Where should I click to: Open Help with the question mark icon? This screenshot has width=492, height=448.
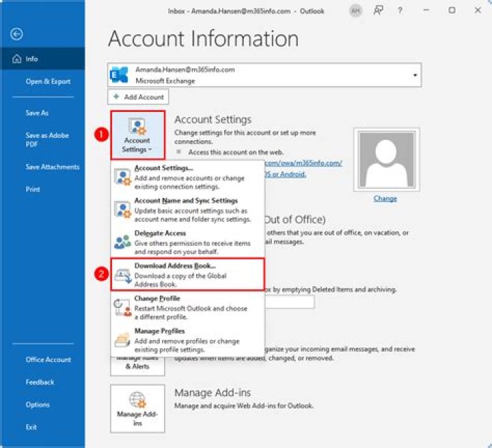pos(400,11)
